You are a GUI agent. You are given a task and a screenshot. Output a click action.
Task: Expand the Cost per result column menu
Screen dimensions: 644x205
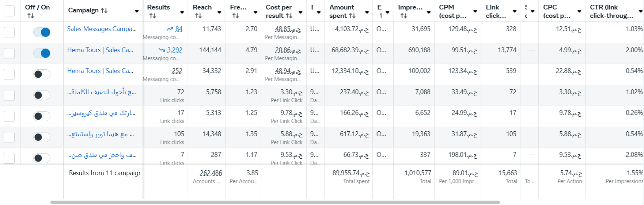coord(300,12)
